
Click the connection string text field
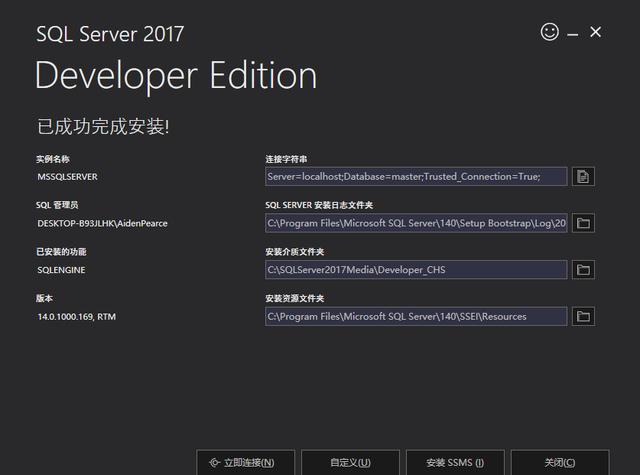(x=416, y=177)
